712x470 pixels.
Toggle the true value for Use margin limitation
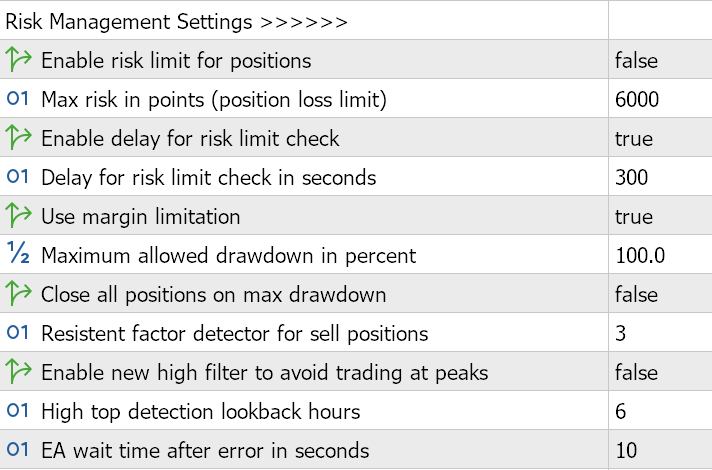[634, 216]
